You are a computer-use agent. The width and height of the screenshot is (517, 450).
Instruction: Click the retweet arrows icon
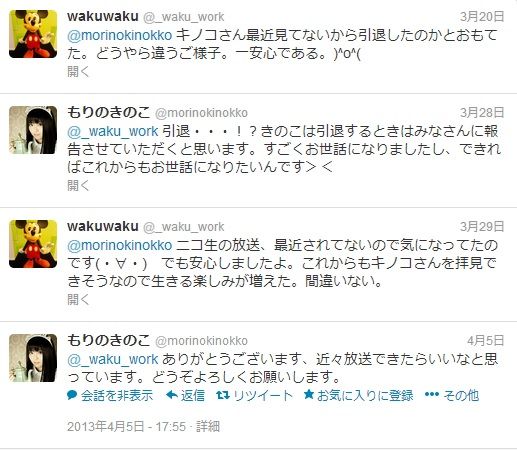pyautogui.click(x=222, y=395)
